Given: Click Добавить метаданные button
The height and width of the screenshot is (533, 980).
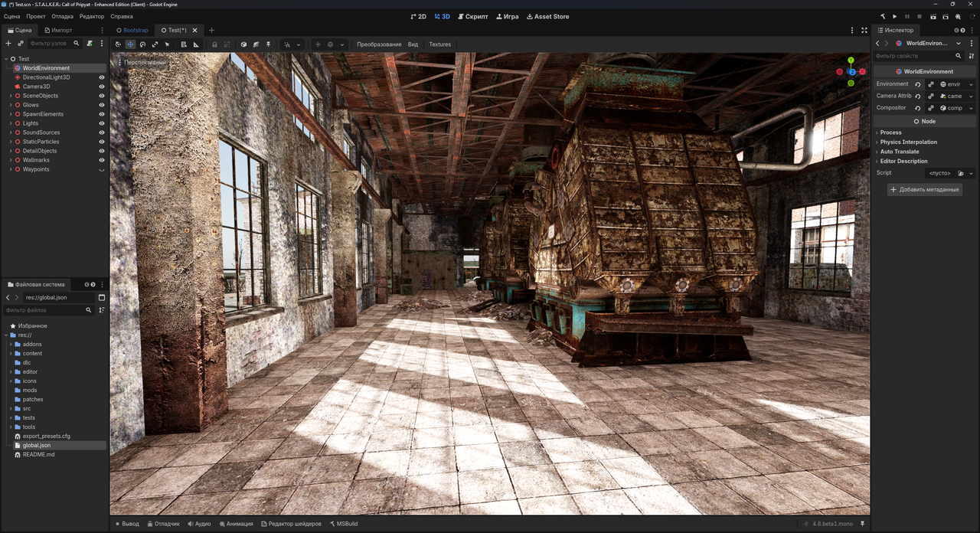Looking at the screenshot, I should pyautogui.click(x=925, y=189).
